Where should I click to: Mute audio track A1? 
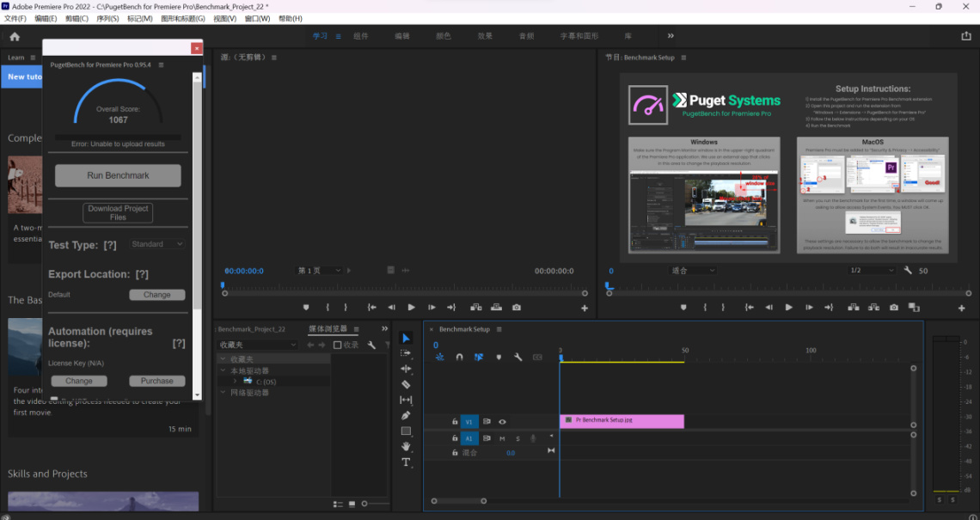[x=502, y=438]
